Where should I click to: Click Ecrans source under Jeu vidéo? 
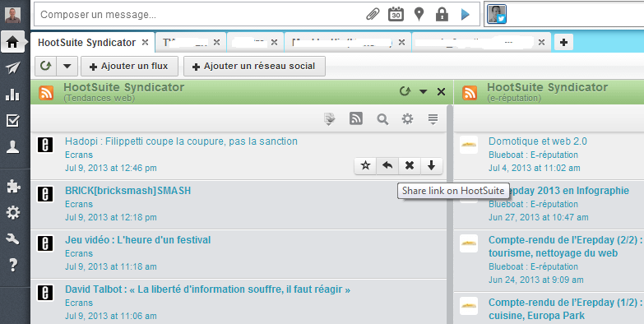tap(79, 253)
